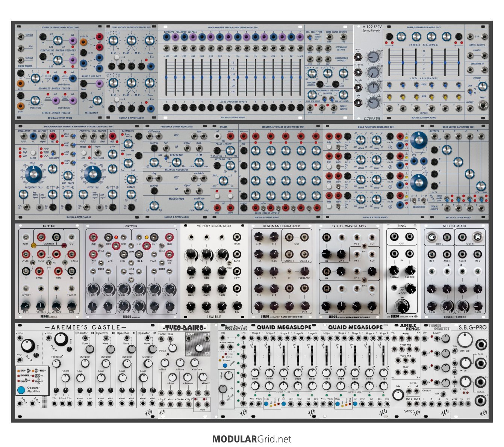Click the Jumble Henge Mix knob
Image resolution: width=504 pixels, height=447 pixels.
(398, 394)
